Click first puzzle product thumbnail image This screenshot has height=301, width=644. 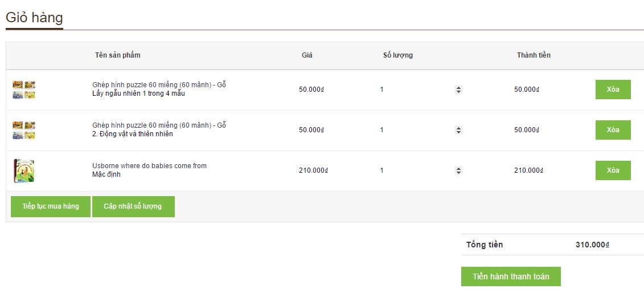[x=24, y=90]
